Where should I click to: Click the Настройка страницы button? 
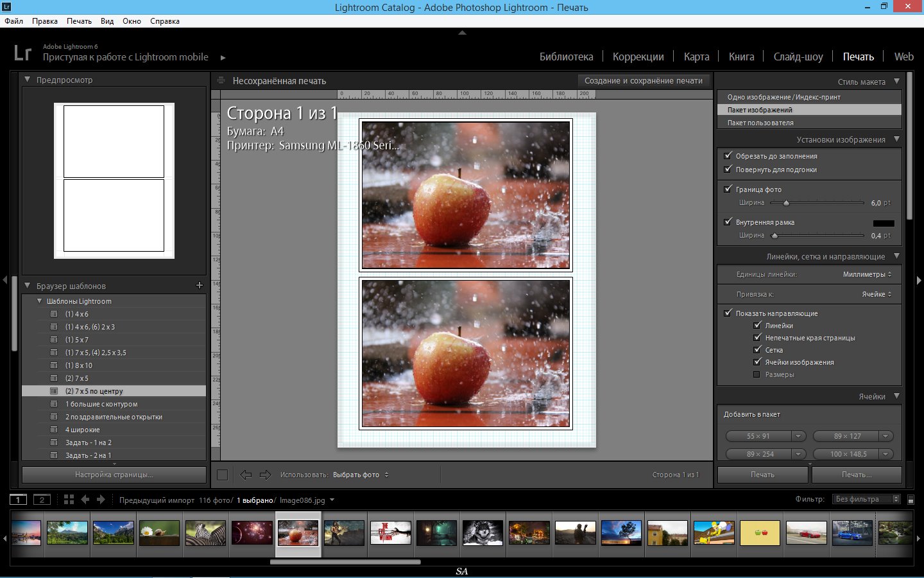pos(114,475)
